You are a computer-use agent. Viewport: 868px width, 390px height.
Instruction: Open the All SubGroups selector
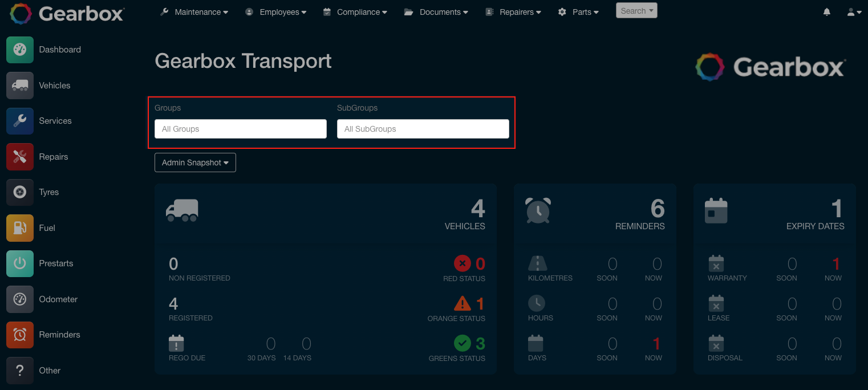[423, 129]
